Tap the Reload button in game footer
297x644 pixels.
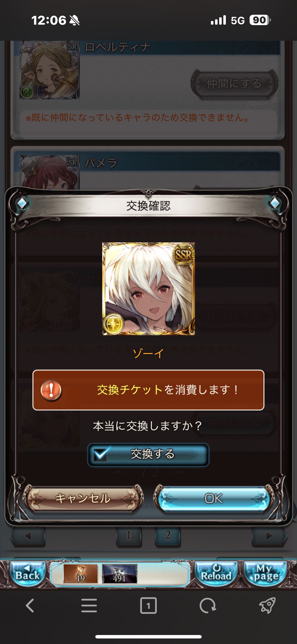coord(216,574)
